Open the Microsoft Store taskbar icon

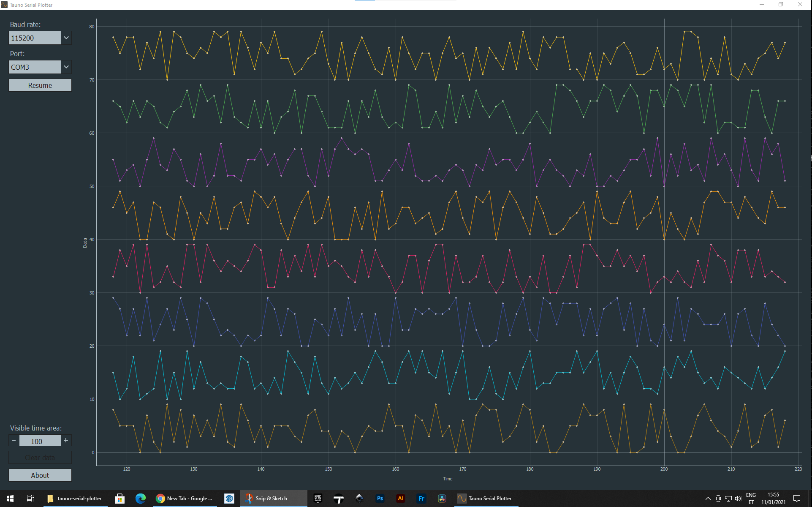120,499
